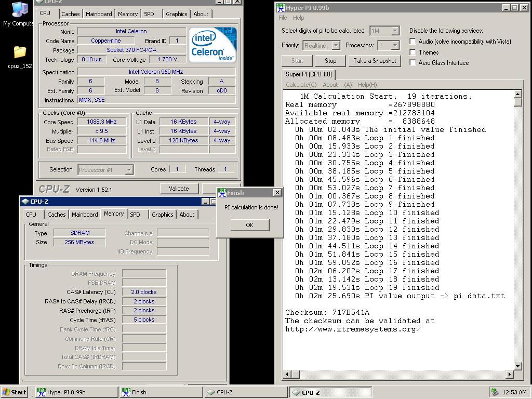532x399 pixels.
Task: Open About tab in lower CPU-Z
Action: [x=187, y=215]
